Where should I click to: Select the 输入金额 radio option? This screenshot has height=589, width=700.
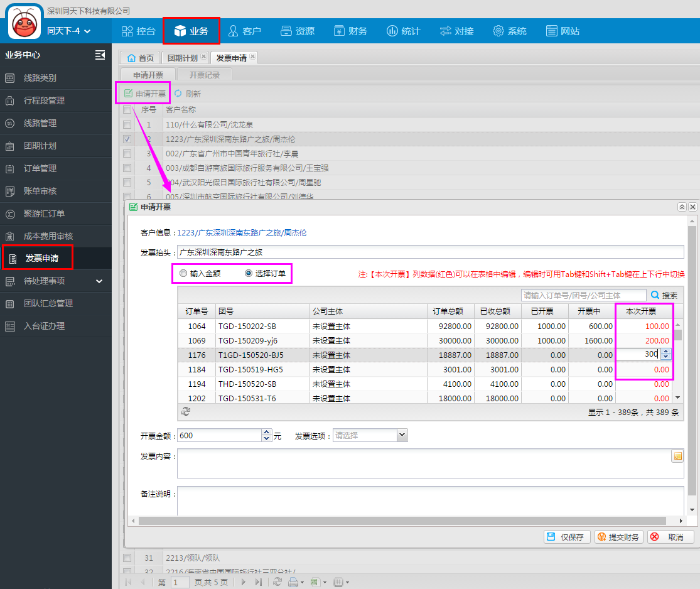[183, 273]
